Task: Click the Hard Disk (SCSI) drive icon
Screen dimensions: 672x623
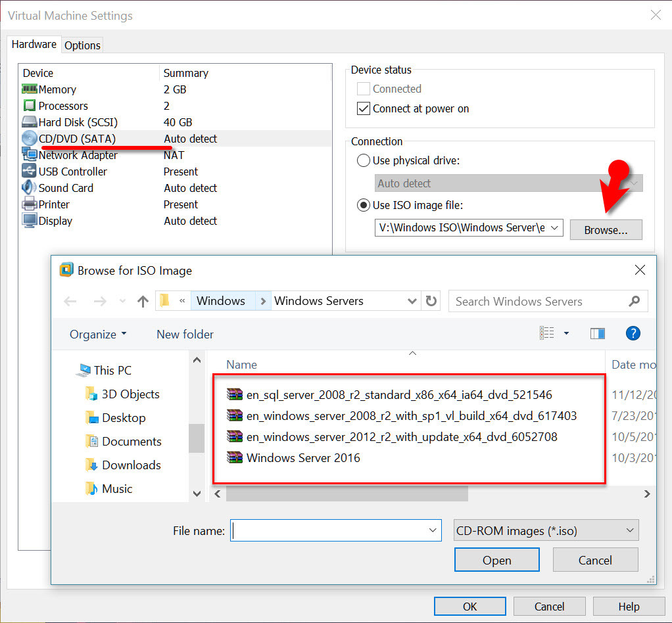Action: click(29, 122)
